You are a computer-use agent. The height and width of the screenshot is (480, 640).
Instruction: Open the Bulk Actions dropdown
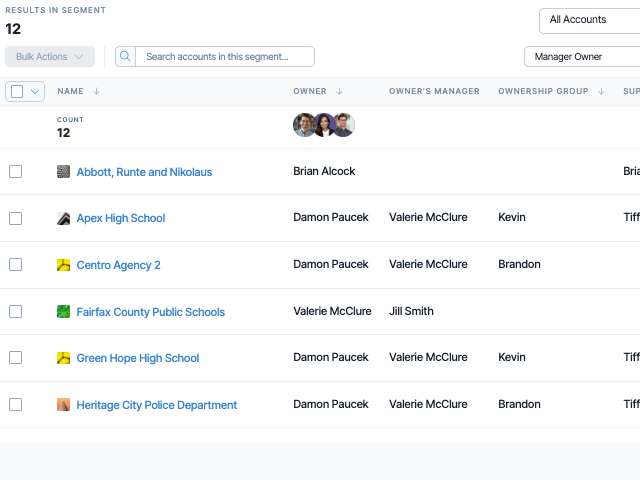coord(50,56)
